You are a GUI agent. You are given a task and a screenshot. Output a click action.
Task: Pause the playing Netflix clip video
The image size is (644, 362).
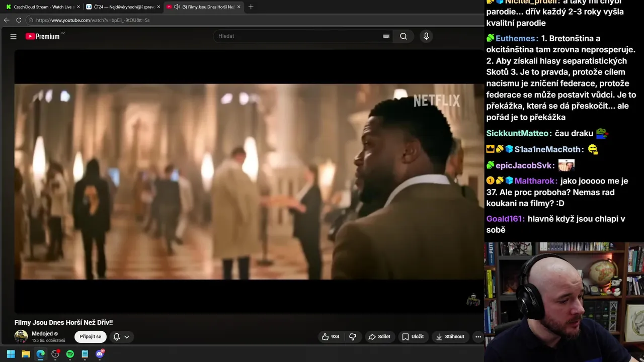pyautogui.click(x=249, y=181)
